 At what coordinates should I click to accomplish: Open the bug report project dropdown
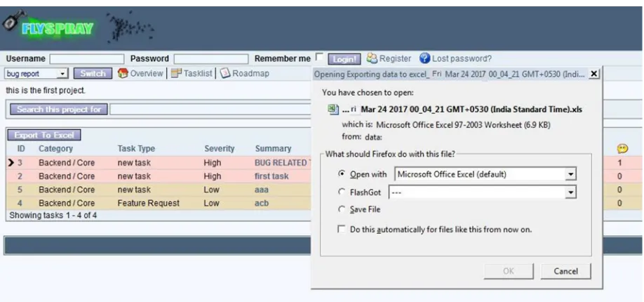tap(36, 74)
